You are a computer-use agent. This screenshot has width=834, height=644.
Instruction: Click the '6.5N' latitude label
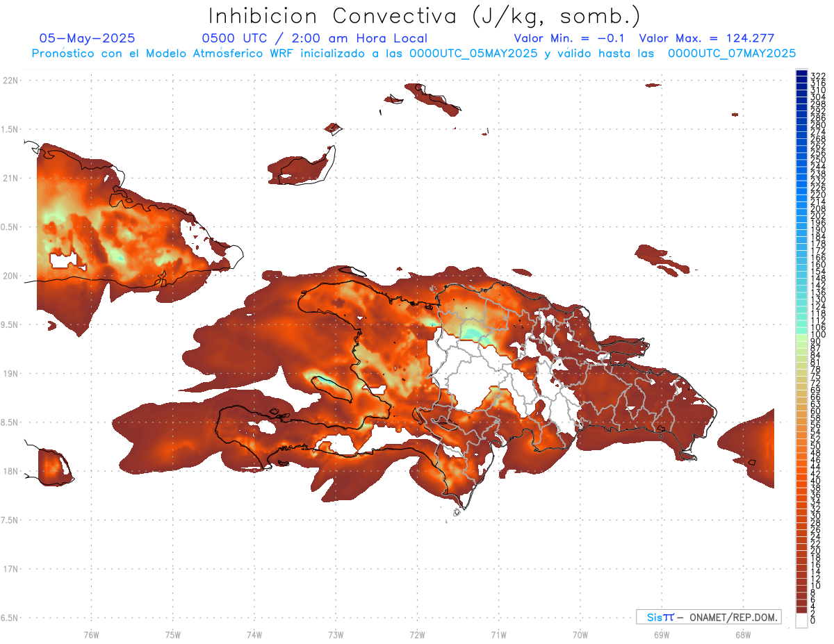10,618
